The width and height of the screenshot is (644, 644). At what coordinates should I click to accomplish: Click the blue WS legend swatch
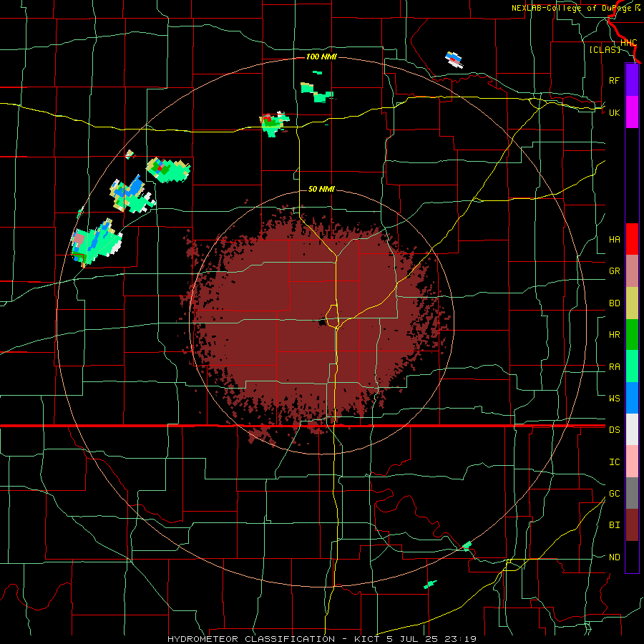[632, 398]
